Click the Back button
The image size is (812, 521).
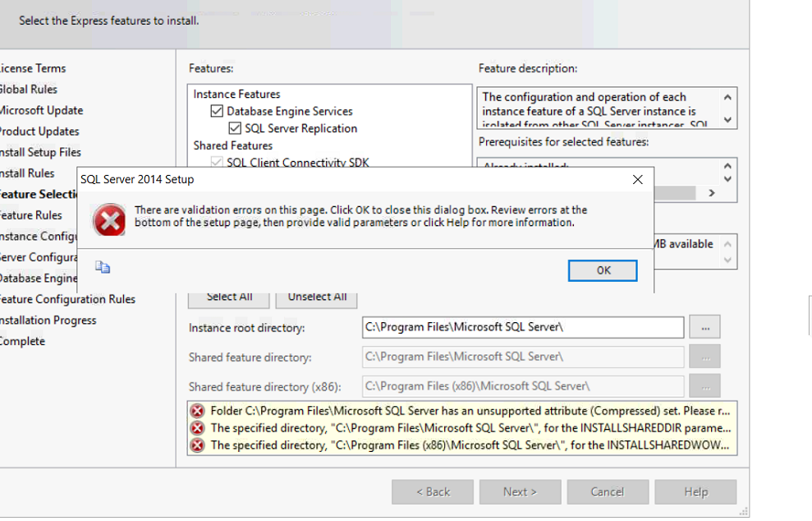(x=433, y=492)
